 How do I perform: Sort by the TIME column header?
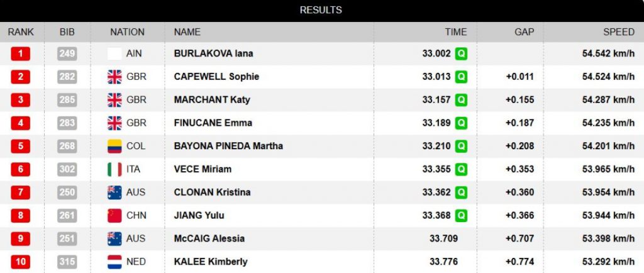tap(455, 31)
